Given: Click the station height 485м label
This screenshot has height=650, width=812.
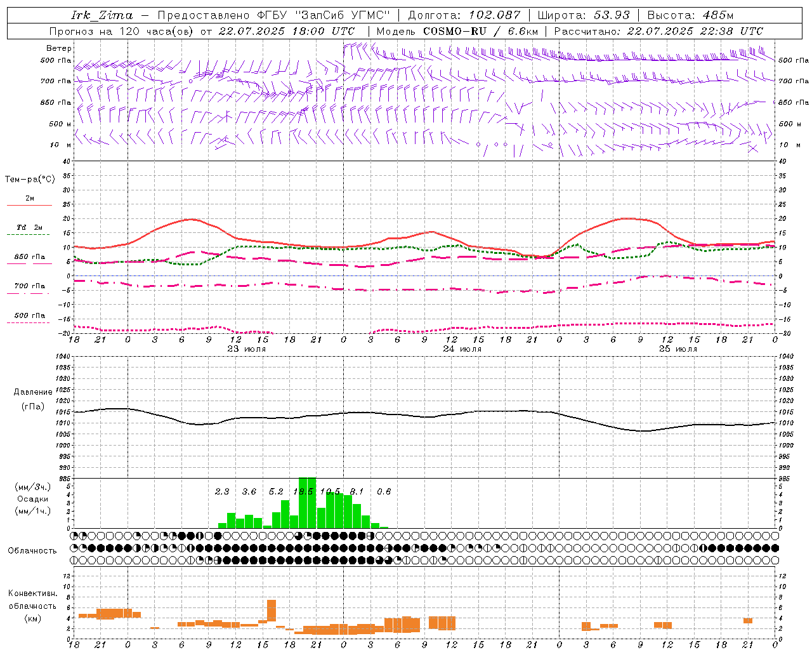Looking at the screenshot, I should [x=718, y=15].
